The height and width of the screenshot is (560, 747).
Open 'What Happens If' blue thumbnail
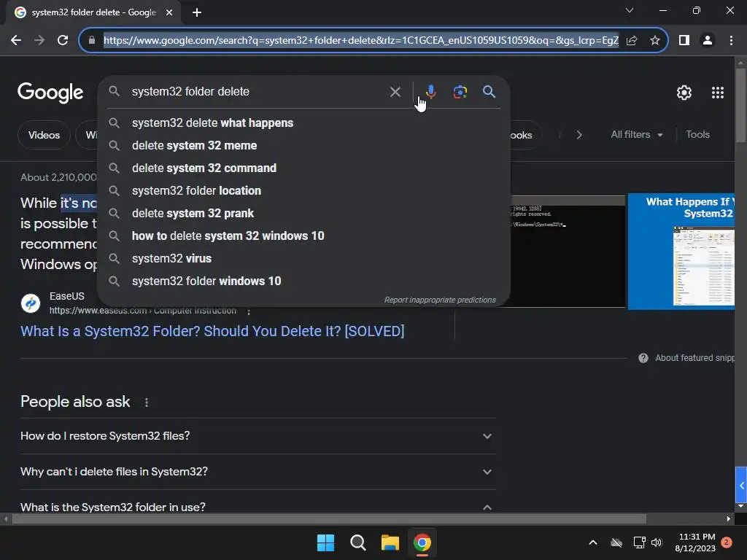[681, 252]
